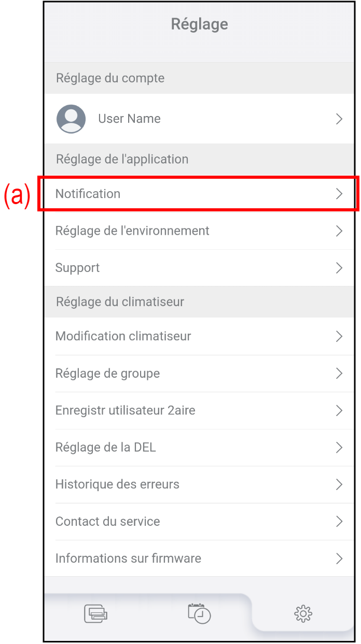This screenshot has width=361, height=644.
Task: Open Réglage de la DEL
Action: [106, 448]
